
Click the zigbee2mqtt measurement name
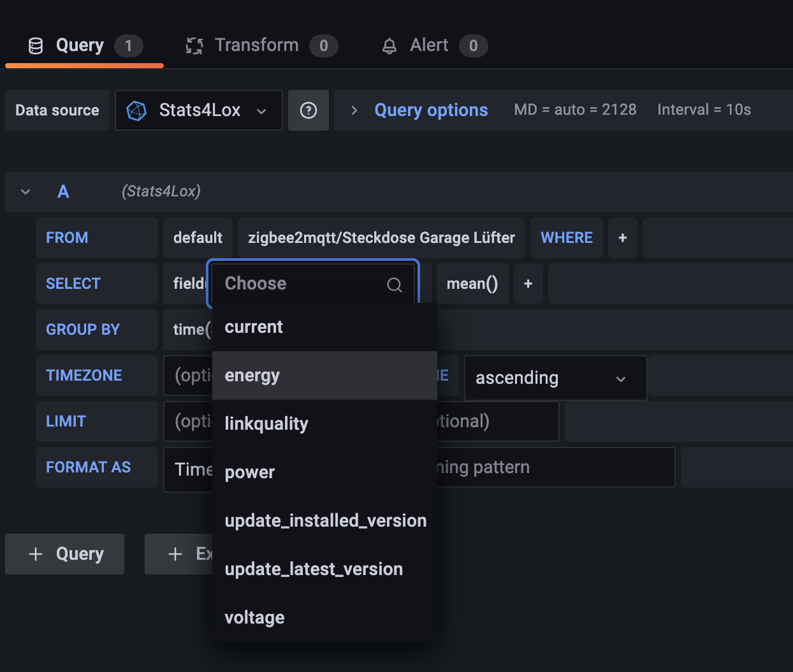tap(381, 238)
